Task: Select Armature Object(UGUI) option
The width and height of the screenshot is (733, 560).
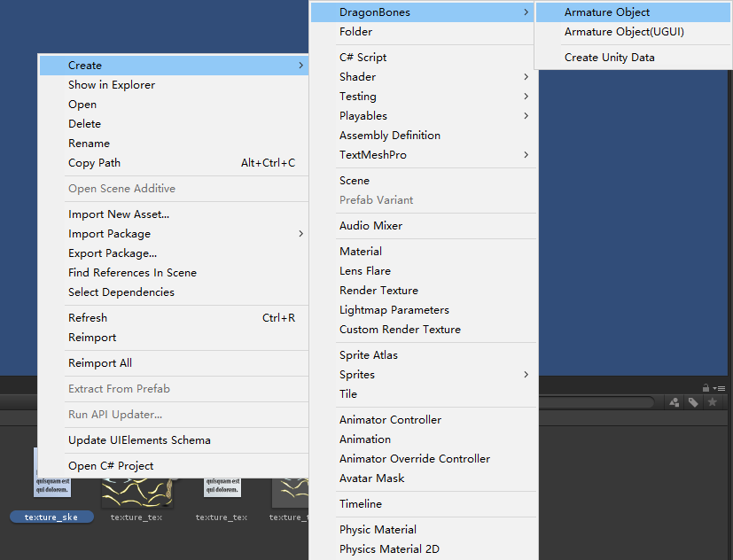Action: [x=624, y=32]
